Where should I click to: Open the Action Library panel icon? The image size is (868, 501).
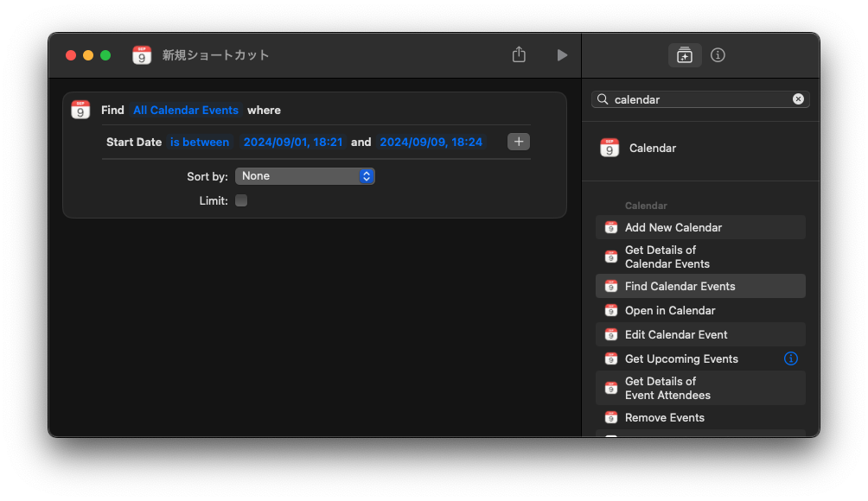[685, 55]
